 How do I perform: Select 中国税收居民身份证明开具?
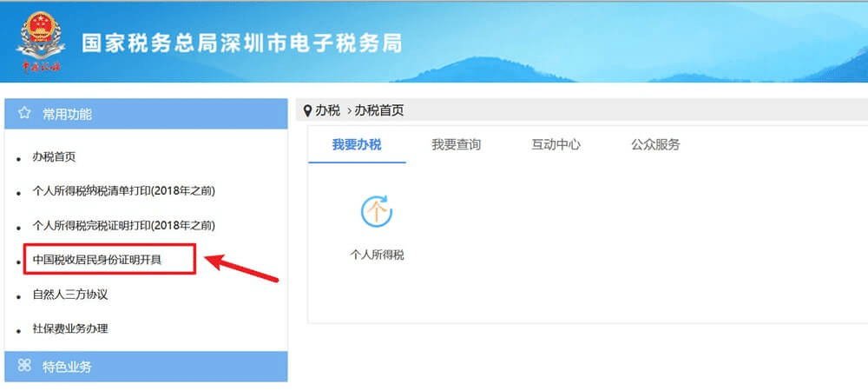97,259
